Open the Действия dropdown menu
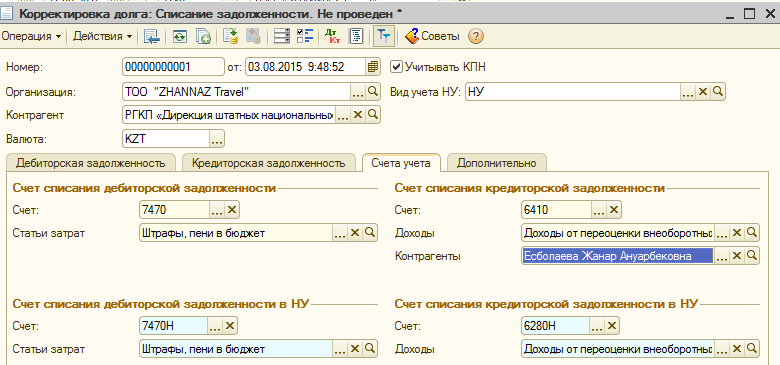 point(102,36)
